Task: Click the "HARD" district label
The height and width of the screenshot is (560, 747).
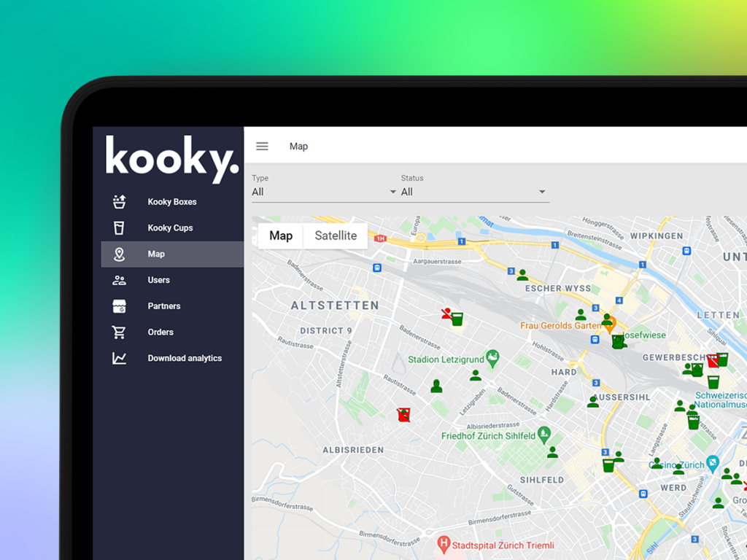Action: click(x=564, y=372)
